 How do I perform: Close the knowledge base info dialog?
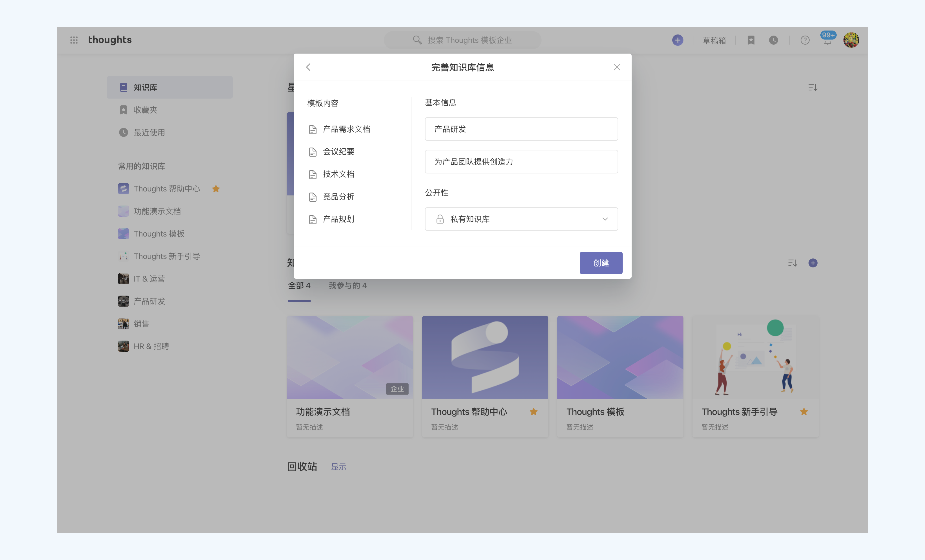pyautogui.click(x=617, y=67)
